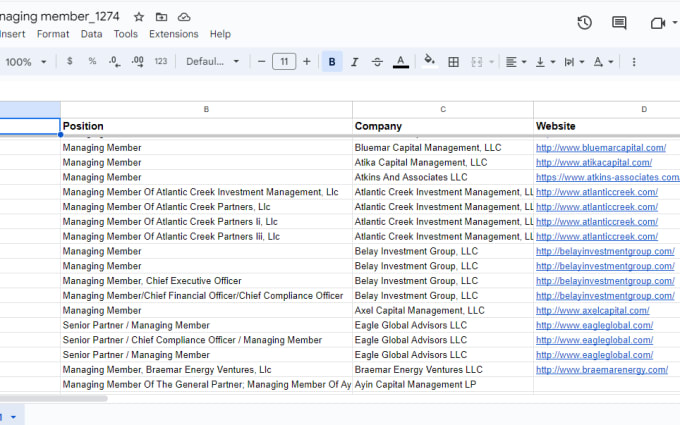Open text color picker
The image size is (680, 425).
(x=401, y=62)
